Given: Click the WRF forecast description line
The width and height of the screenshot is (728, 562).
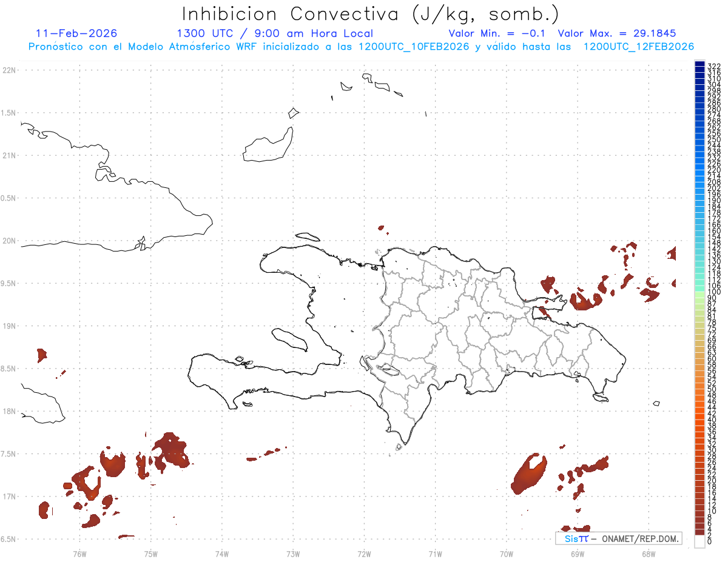Looking at the screenshot, I should pyautogui.click(x=361, y=47).
